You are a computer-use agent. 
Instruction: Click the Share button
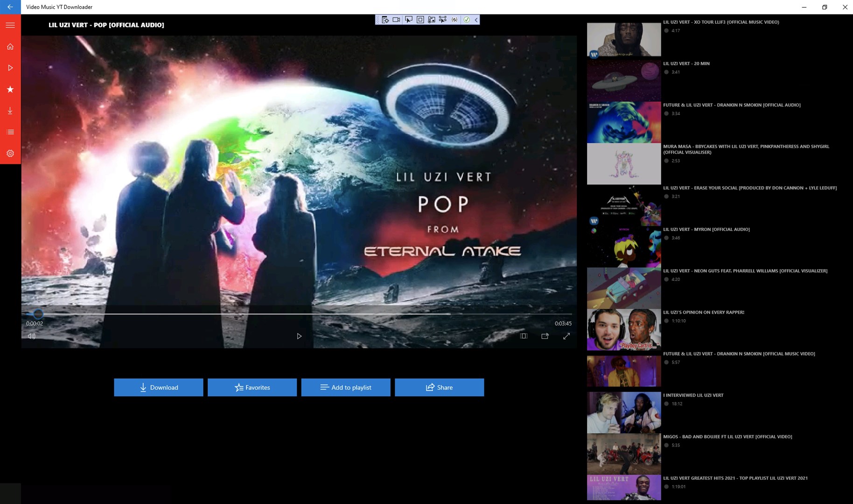coord(440,387)
